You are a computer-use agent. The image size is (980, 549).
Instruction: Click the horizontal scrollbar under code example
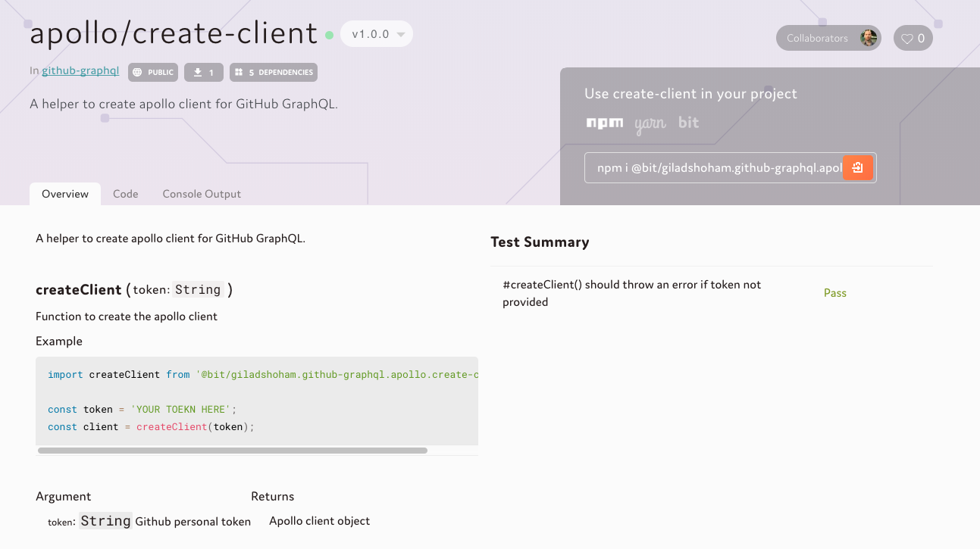click(x=232, y=451)
